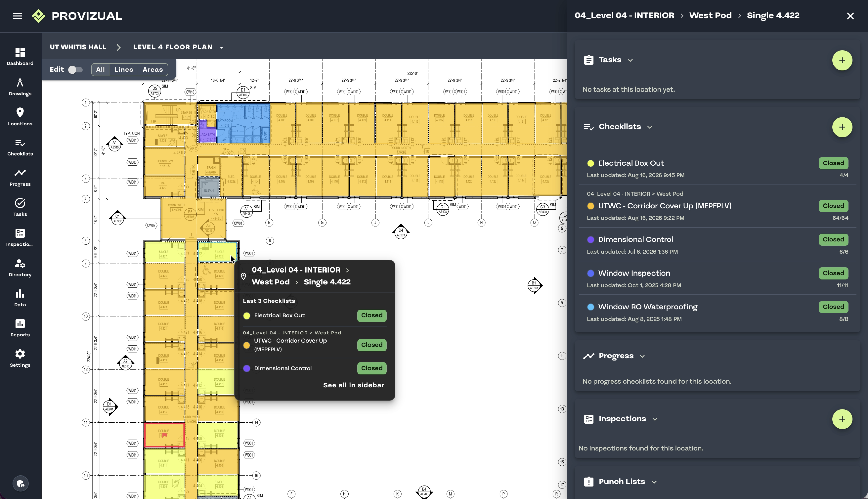Open Window RO Waterproofing checklist

coord(717,312)
